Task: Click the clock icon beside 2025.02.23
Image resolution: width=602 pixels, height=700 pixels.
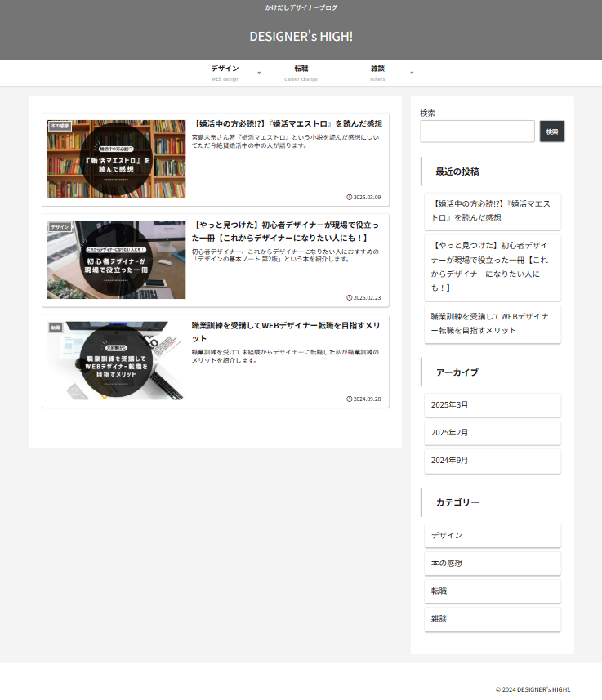Action: pos(350,298)
